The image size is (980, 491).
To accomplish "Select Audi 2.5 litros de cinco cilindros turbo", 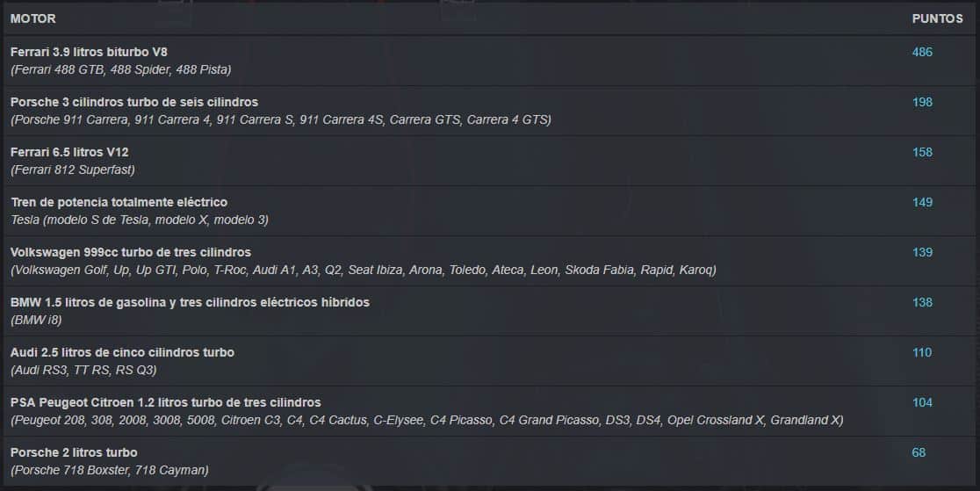I will (x=123, y=352).
